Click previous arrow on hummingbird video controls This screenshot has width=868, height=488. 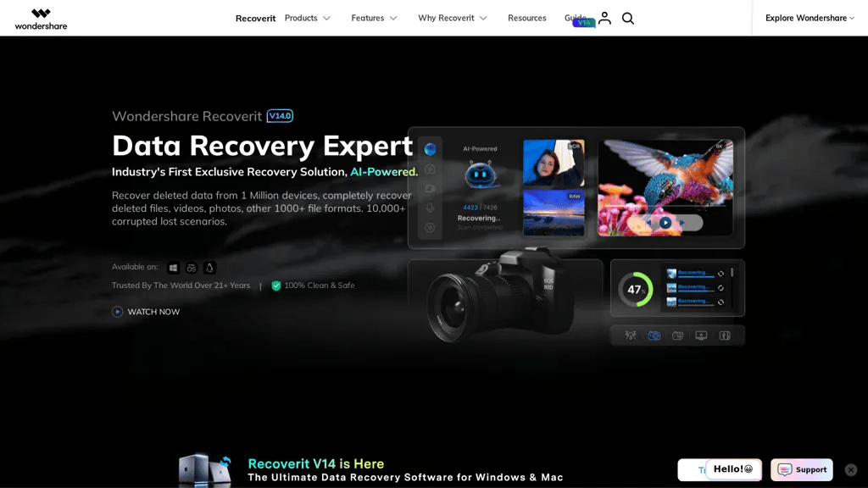[648, 223]
